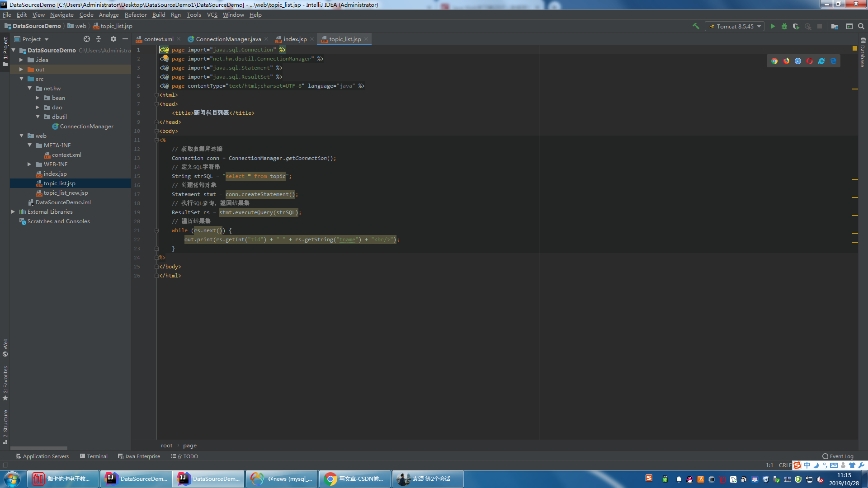Image resolution: width=868 pixels, height=488 pixels.
Task: Open Project Structure toolbar icon
Action: pos(835,26)
